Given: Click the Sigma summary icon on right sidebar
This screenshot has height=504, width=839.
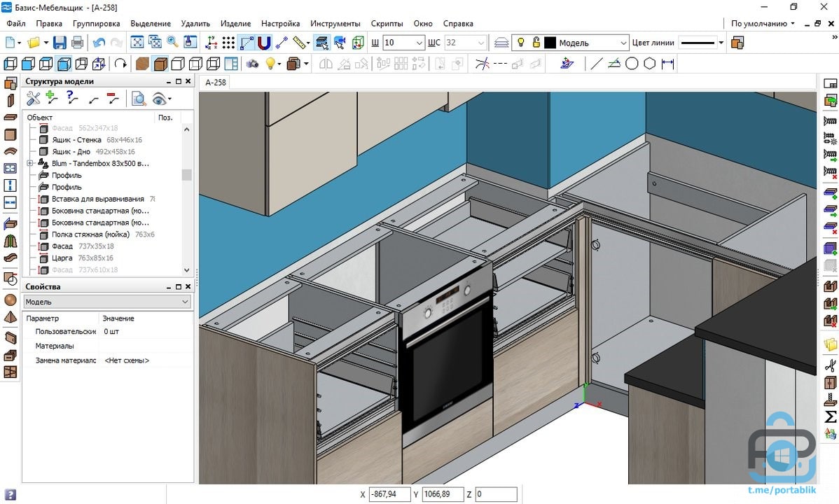Looking at the screenshot, I should [831, 417].
